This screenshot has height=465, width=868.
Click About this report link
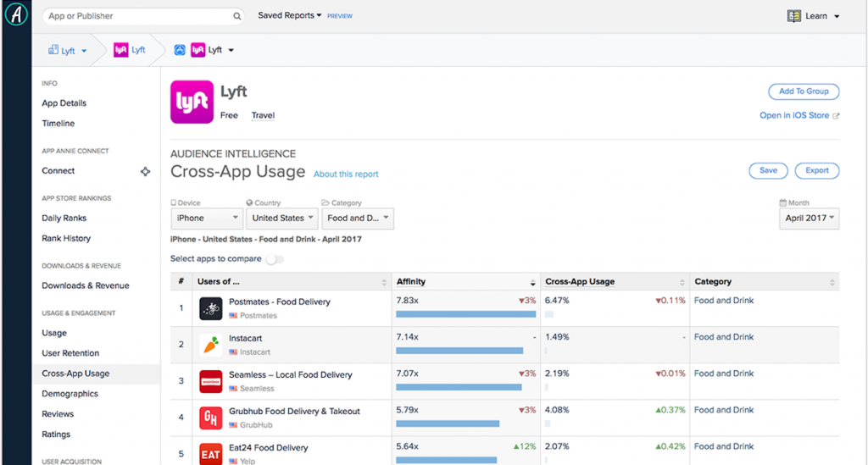click(x=346, y=174)
